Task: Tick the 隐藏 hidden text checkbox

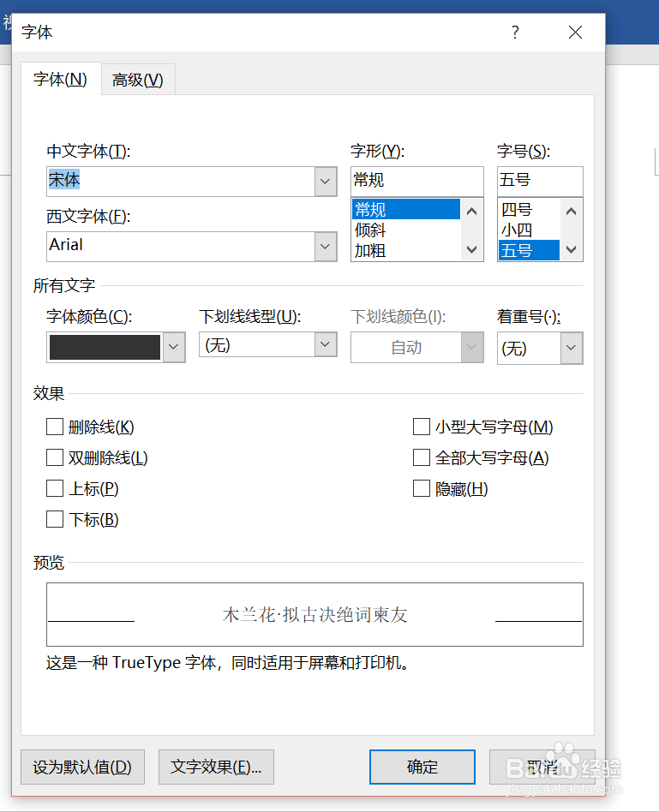Action: click(422, 488)
